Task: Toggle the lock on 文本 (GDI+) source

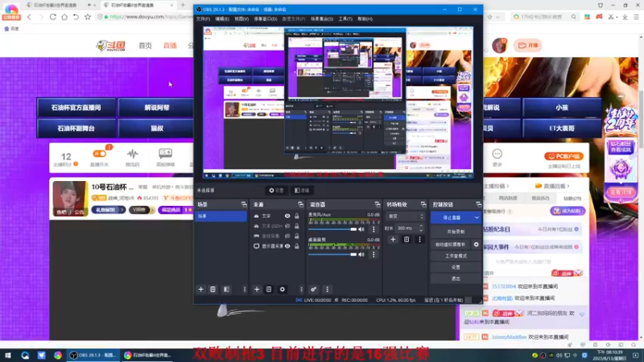Action: (x=296, y=226)
